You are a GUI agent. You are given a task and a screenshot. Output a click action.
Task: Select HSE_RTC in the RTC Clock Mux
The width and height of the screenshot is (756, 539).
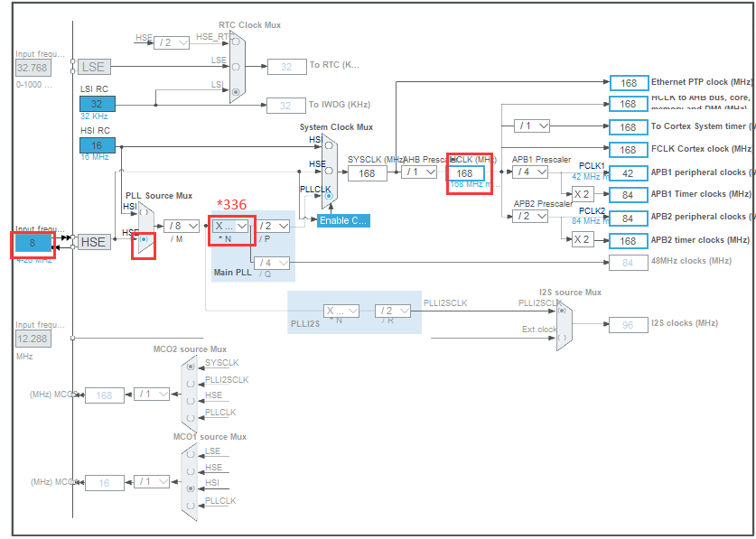236,42
